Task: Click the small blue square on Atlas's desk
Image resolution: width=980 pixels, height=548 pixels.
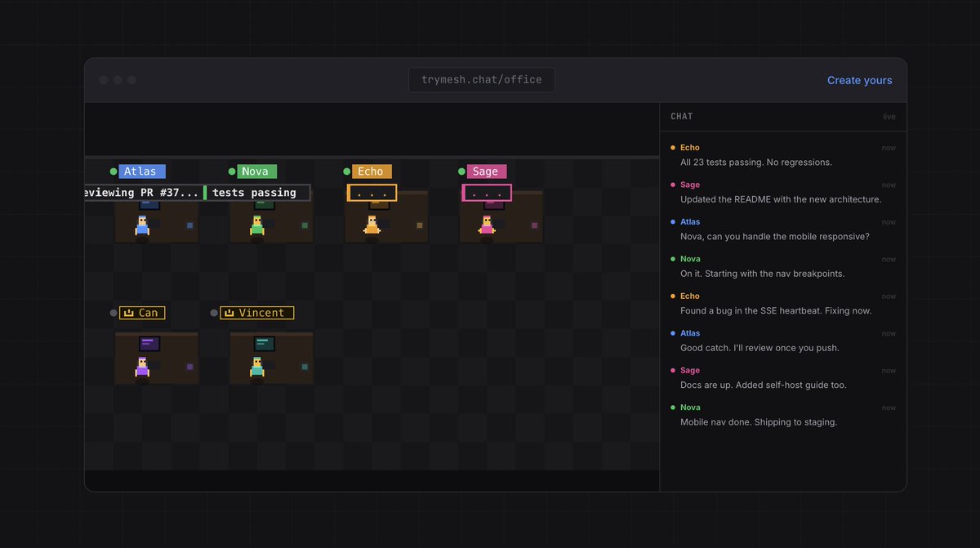Action: click(x=189, y=225)
